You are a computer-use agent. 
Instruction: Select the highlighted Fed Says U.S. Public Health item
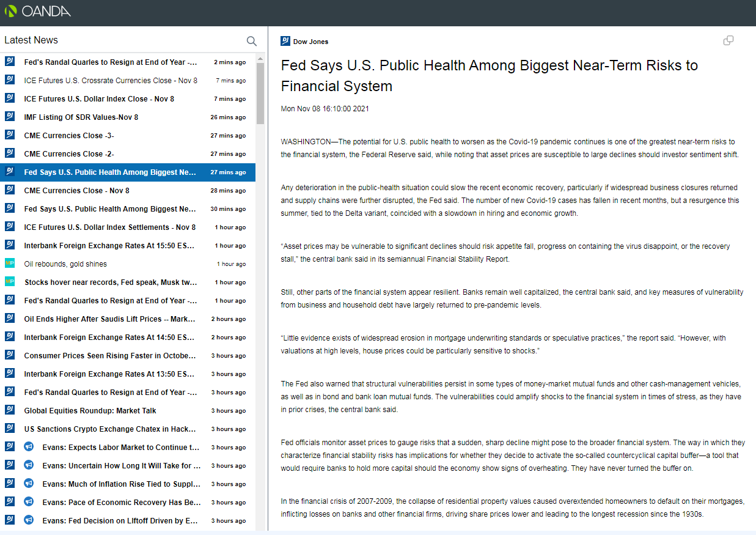tap(110, 172)
